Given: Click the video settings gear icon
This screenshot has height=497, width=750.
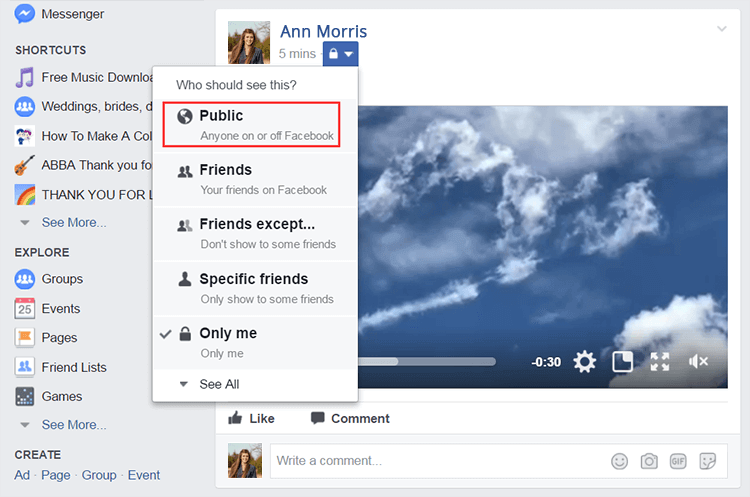Looking at the screenshot, I should [585, 362].
